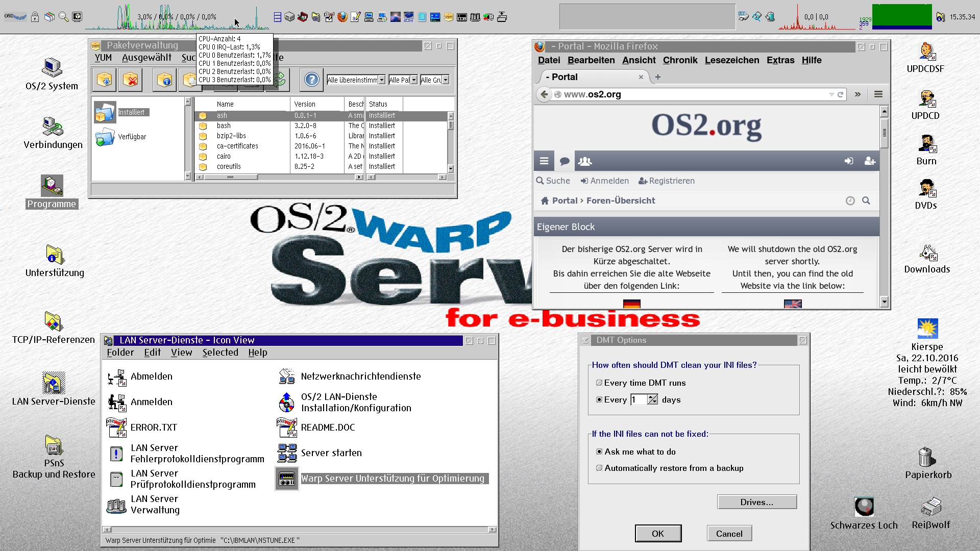Click the remove package icon with red X
Screen dimensions: 980x551
point(130,80)
